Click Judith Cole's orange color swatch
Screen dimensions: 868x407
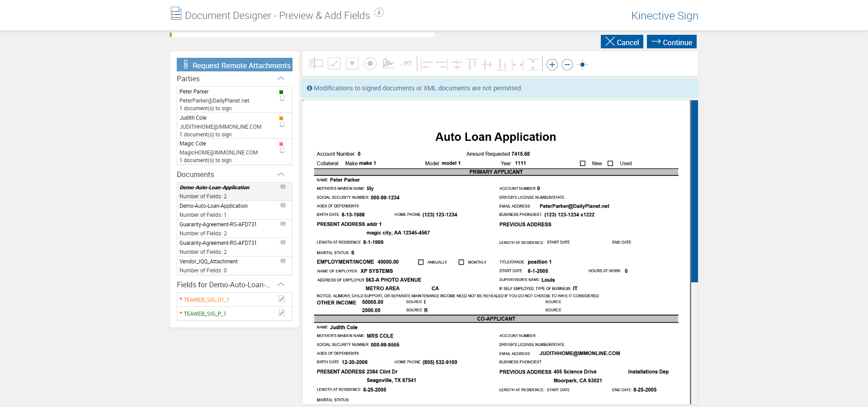281,118
